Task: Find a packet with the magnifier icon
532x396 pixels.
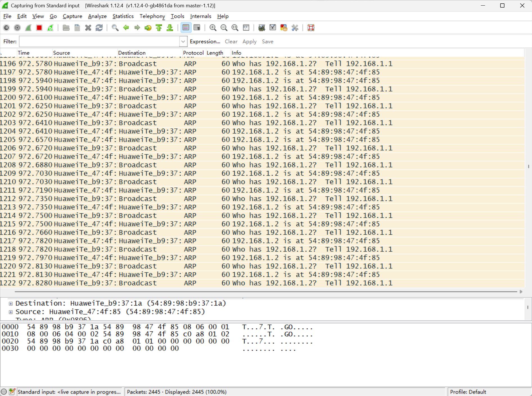Action: [x=115, y=28]
